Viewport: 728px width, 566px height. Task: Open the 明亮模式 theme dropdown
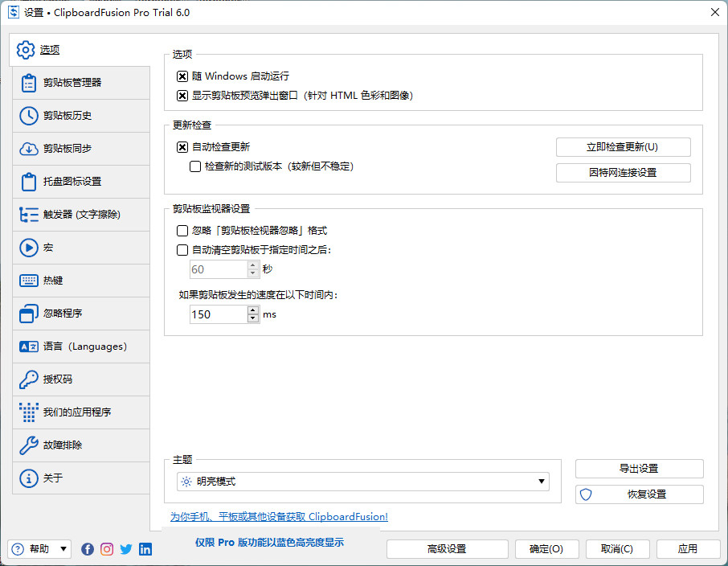362,482
